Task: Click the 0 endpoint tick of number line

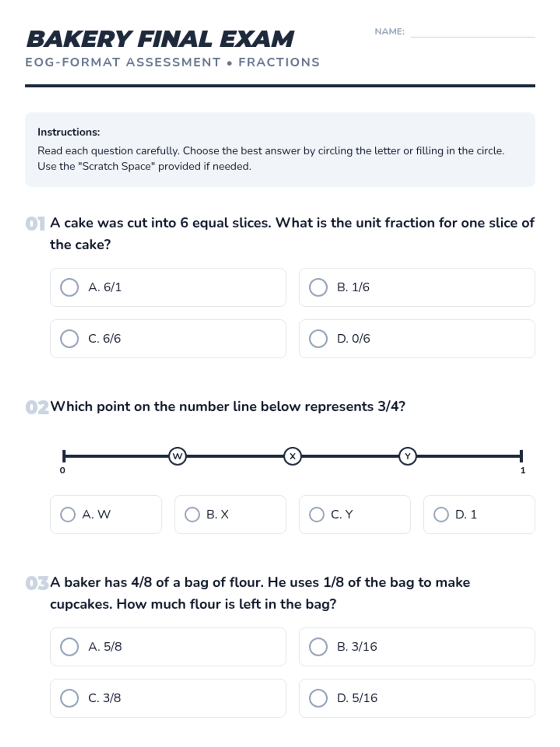Action: coord(64,456)
